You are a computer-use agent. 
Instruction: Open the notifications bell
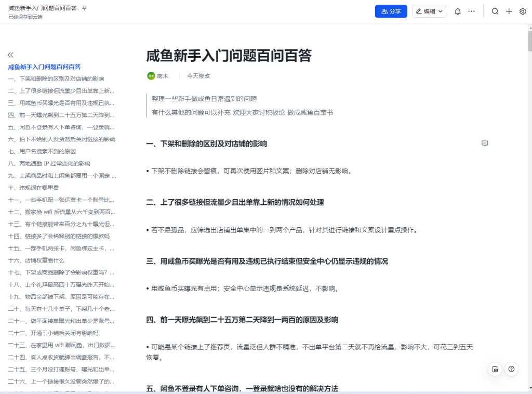[x=458, y=11]
